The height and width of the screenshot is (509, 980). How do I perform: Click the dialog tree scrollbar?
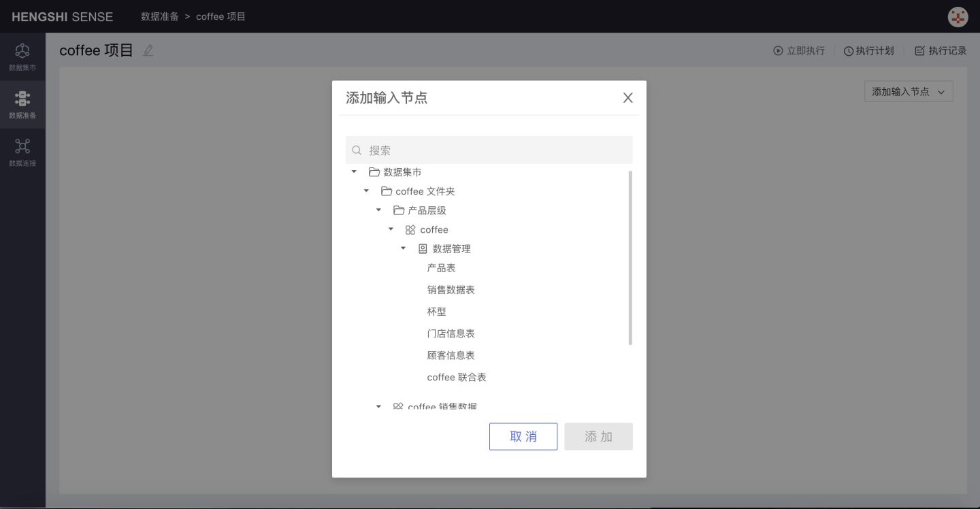630,259
